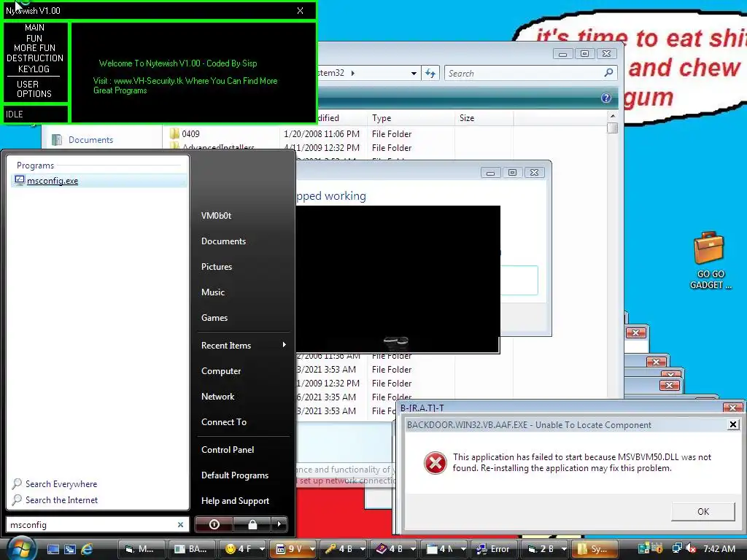Click the 7:42 AM clock
Viewport: 747px width, 560px height.
coord(719,549)
